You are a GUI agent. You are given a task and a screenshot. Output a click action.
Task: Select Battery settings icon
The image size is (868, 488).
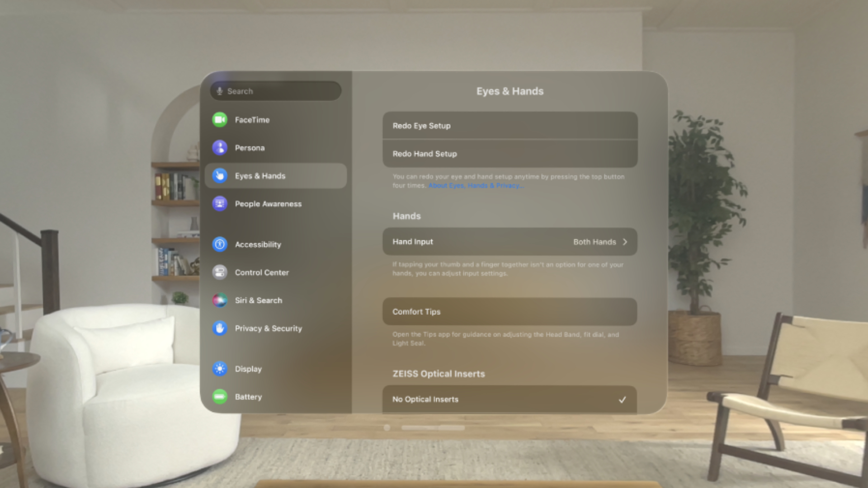click(x=221, y=396)
